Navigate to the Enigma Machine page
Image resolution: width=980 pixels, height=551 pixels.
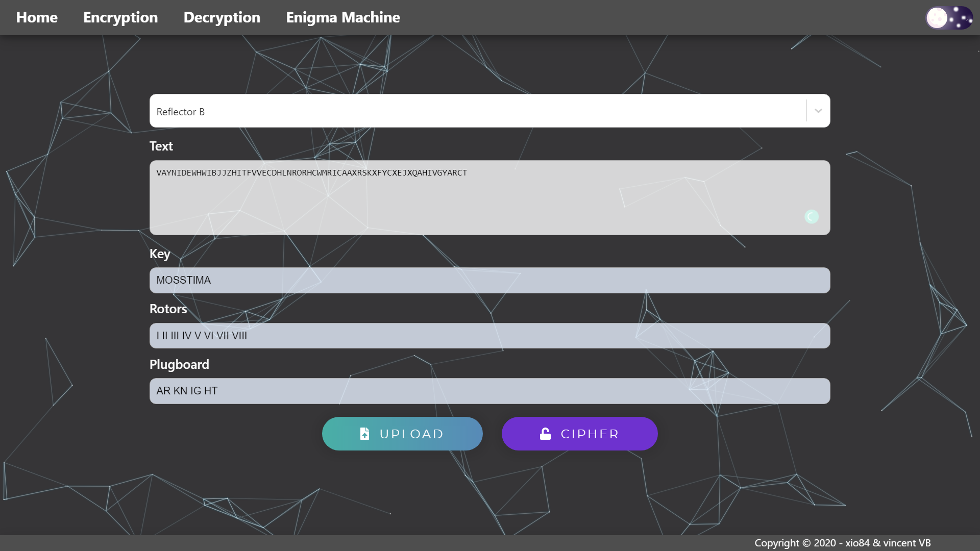coord(343,17)
